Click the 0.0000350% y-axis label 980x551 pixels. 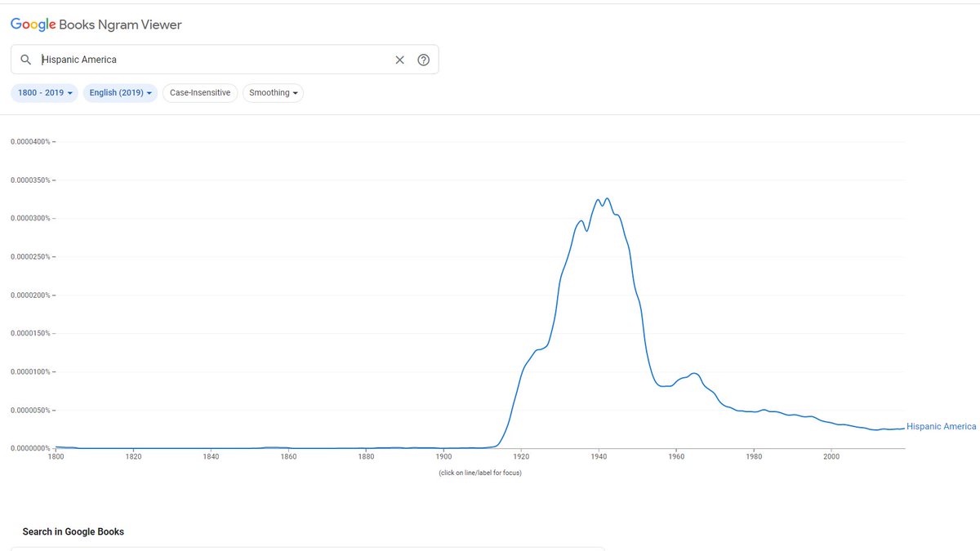30,180
